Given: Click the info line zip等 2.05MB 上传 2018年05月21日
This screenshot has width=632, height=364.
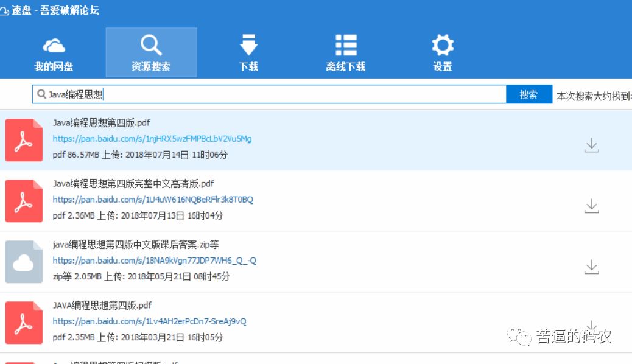Looking at the screenshot, I should click(141, 276).
